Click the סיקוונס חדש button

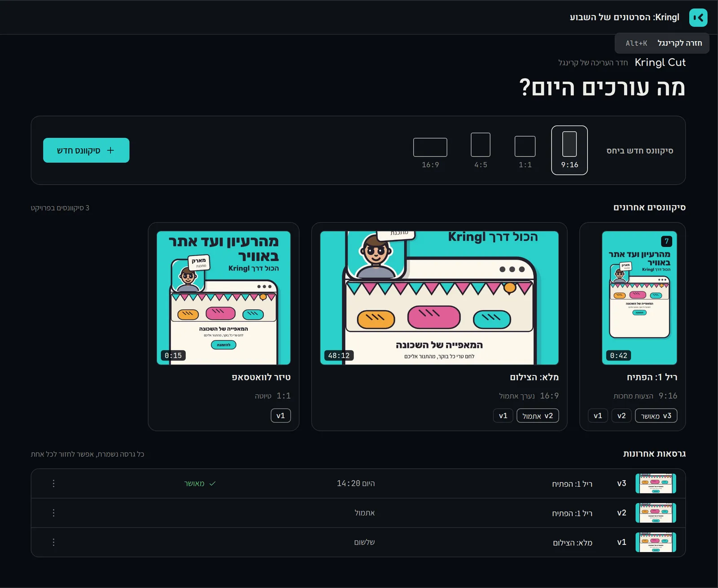pos(86,150)
